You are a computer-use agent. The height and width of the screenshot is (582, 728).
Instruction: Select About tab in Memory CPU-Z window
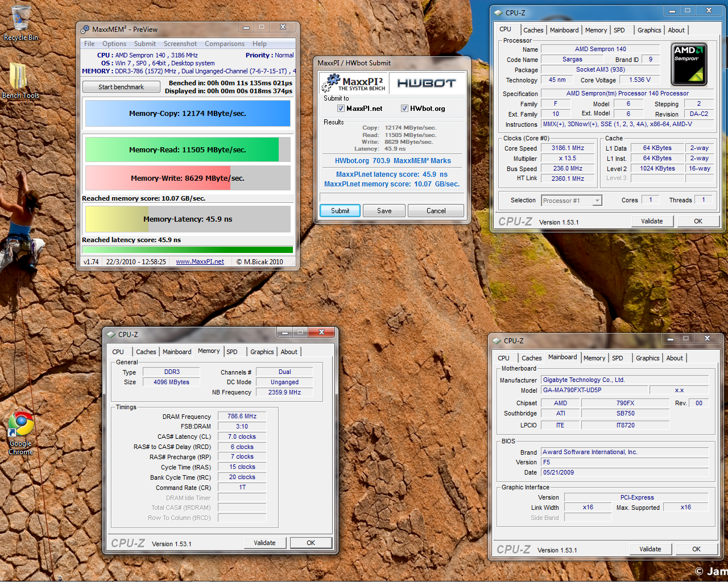(x=289, y=352)
